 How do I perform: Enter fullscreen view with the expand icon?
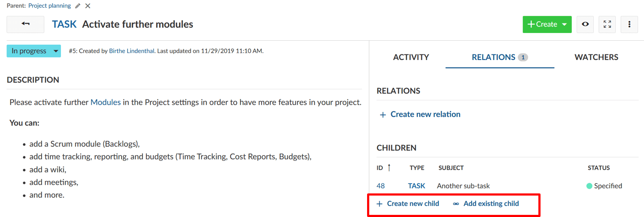pos(607,24)
